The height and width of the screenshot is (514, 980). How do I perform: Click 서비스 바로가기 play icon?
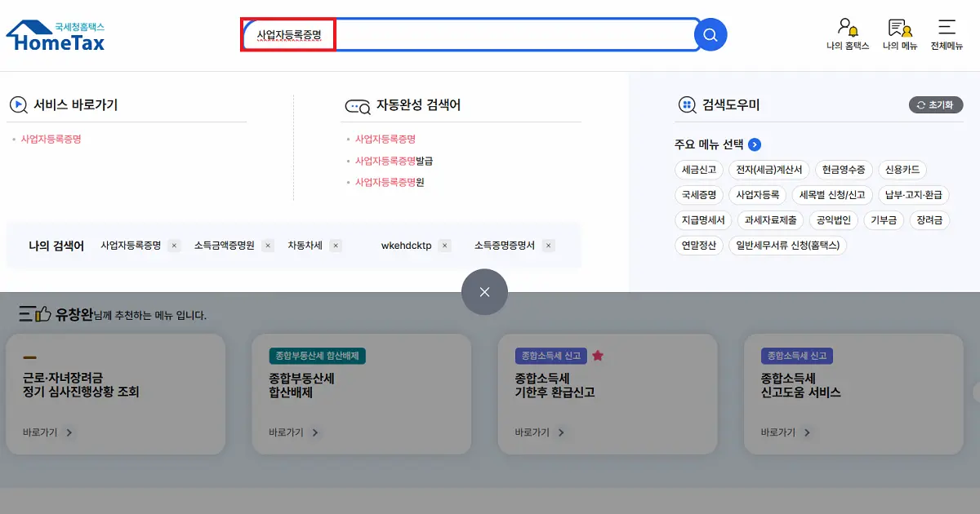coord(18,105)
